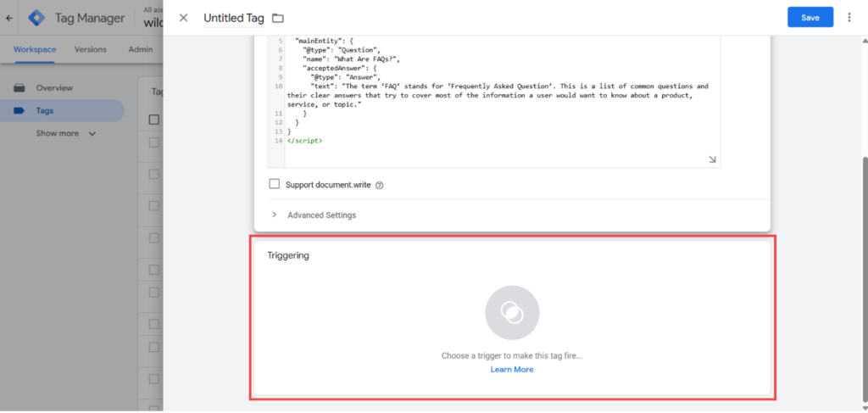The width and height of the screenshot is (868, 413).
Task: Close the tag editor with the X icon
Action: coord(184,18)
